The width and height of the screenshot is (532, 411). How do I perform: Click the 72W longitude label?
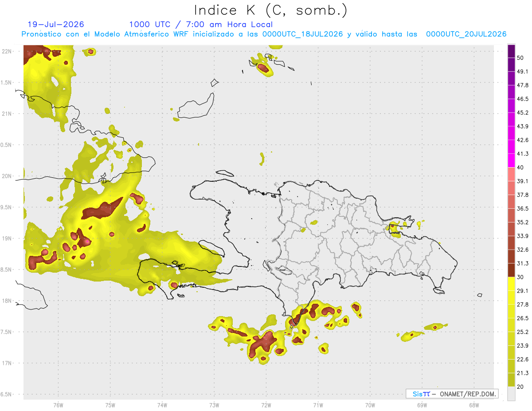(x=266, y=405)
